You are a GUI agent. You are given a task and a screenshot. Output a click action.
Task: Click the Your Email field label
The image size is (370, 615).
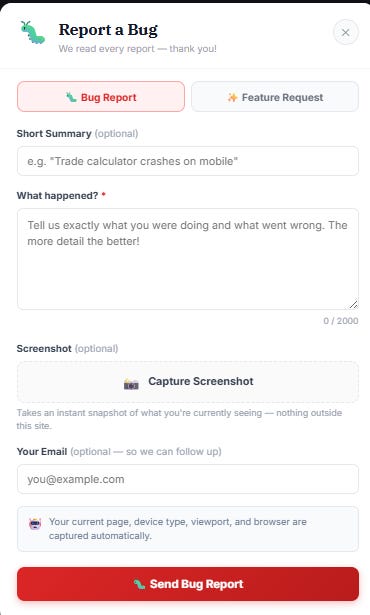click(42, 451)
